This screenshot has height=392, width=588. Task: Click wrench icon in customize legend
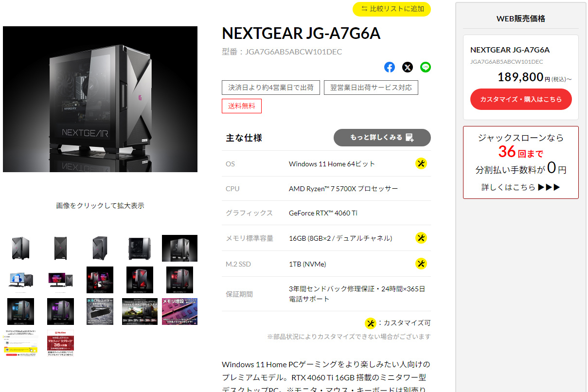tap(371, 323)
